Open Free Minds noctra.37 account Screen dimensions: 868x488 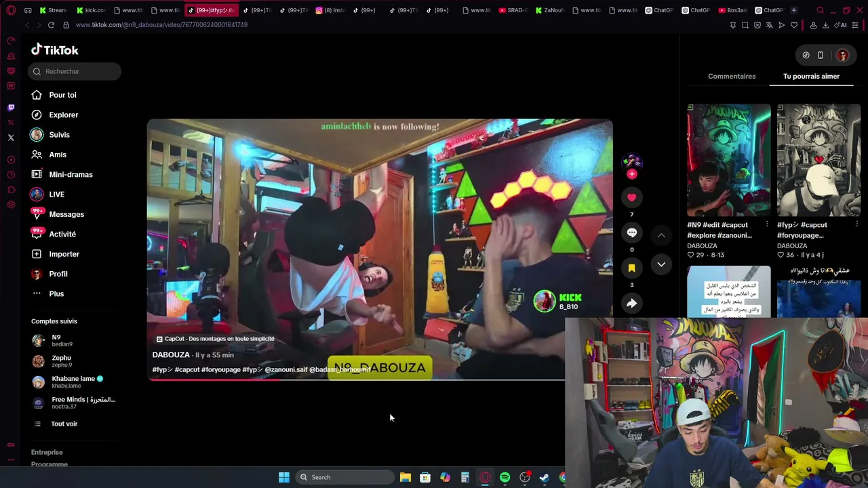point(75,403)
